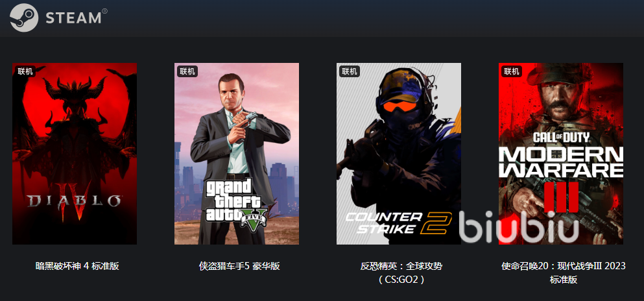Click the Call of Duty logo text
Screen dimensions: 644x301
(561, 137)
